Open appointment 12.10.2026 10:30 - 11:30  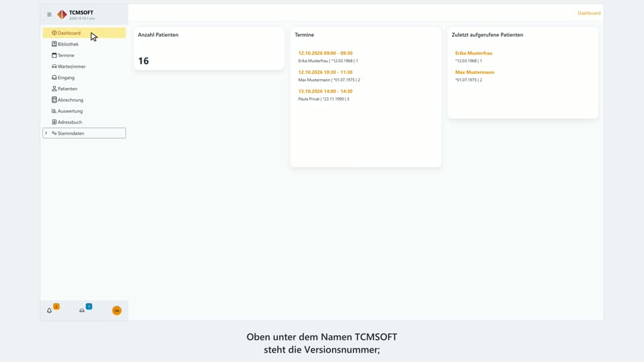[x=325, y=72]
